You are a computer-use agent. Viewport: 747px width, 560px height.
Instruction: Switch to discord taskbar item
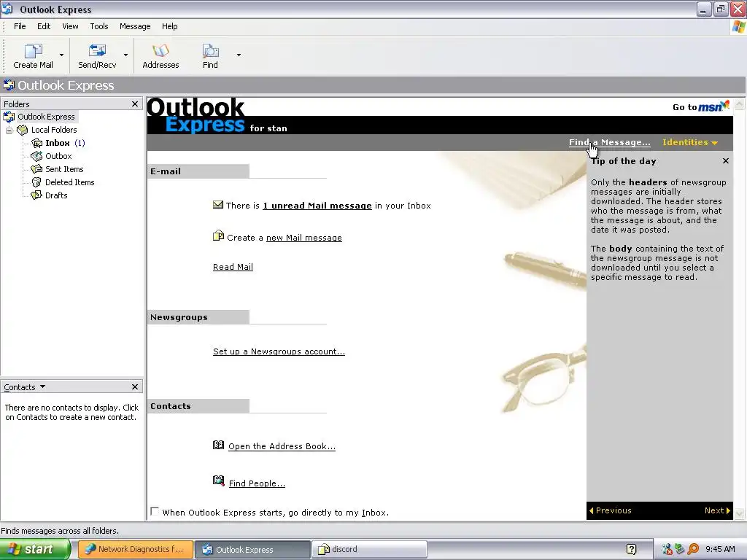click(x=369, y=549)
